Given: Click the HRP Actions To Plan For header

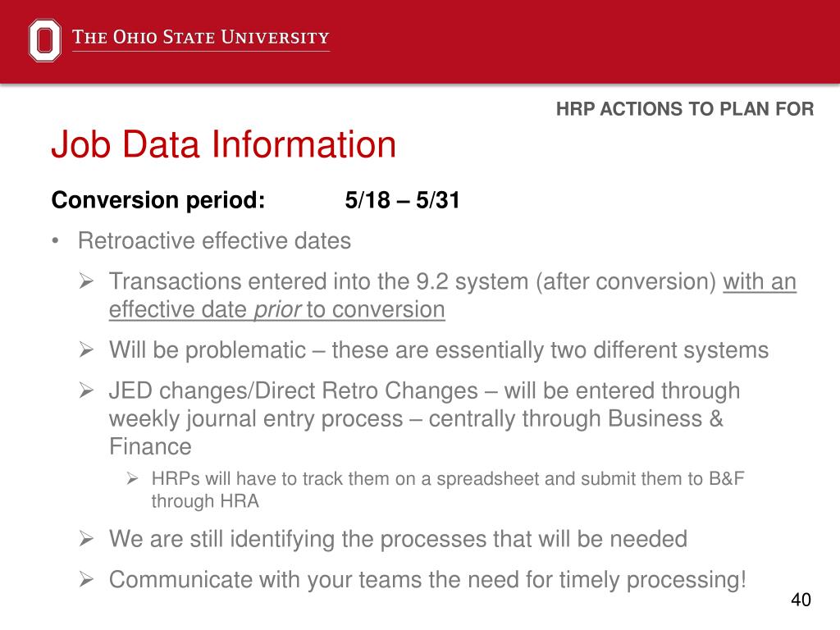Looking at the screenshot, I should click(685, 109).
